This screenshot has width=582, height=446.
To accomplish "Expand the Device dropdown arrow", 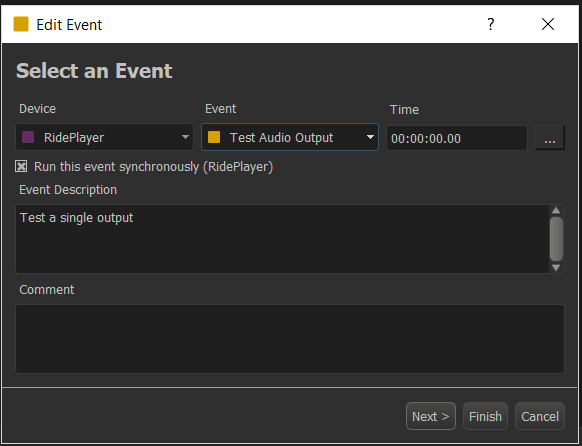I will coord(185,137).
